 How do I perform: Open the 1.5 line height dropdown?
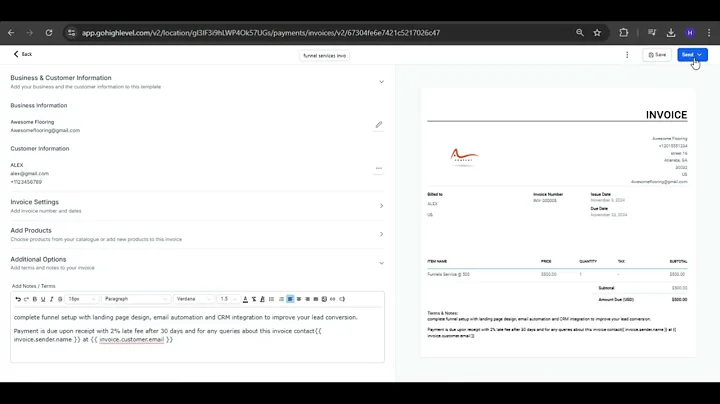[x=228, y=299]
